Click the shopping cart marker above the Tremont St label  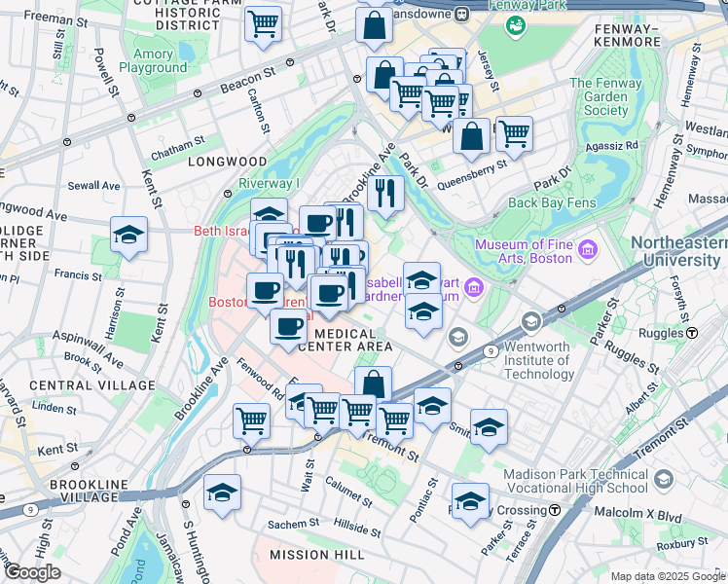(394, 424)
